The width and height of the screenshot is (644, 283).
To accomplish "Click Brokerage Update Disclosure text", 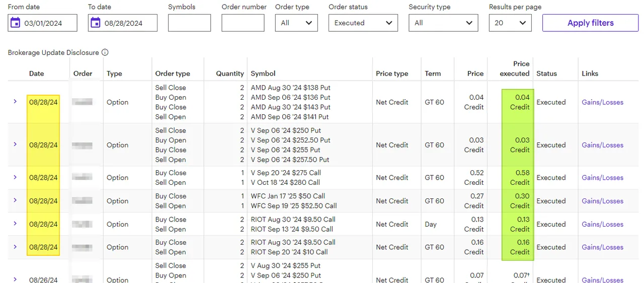I will click(x=53, y=52).
